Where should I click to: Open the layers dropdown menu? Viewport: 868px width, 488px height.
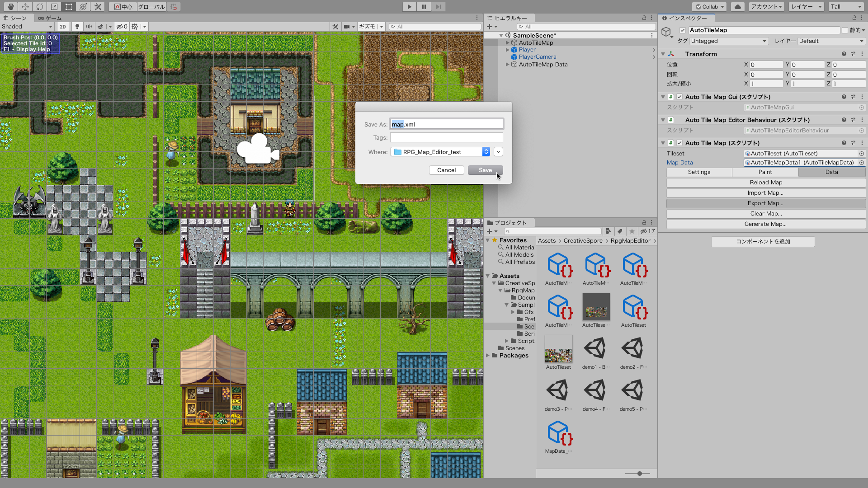click(807, 7)
